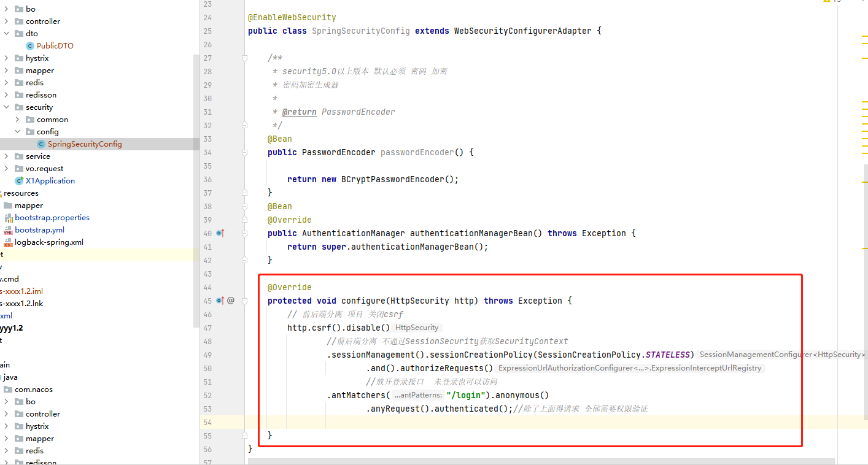Click the fold end marker on line 55
The width and height of the screenshot is (868, 465).
[x=244, y=436]
